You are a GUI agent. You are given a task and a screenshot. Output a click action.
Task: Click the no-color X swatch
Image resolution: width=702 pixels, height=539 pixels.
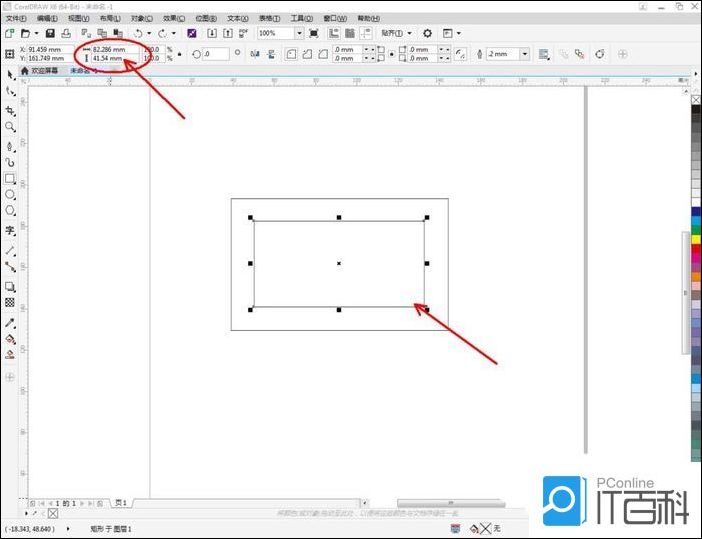coord(696,100)
